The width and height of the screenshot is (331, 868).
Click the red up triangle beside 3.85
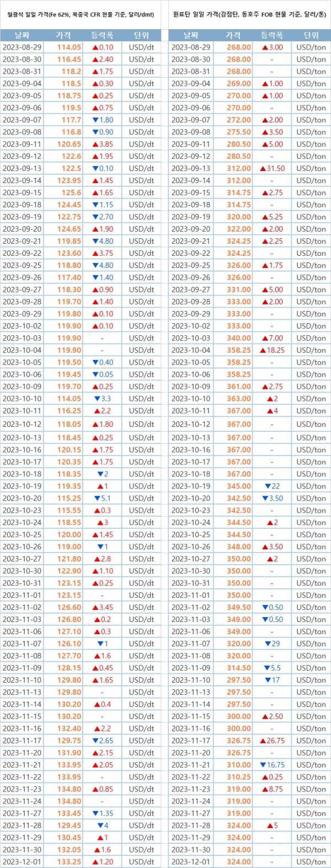tap(95, 144)
